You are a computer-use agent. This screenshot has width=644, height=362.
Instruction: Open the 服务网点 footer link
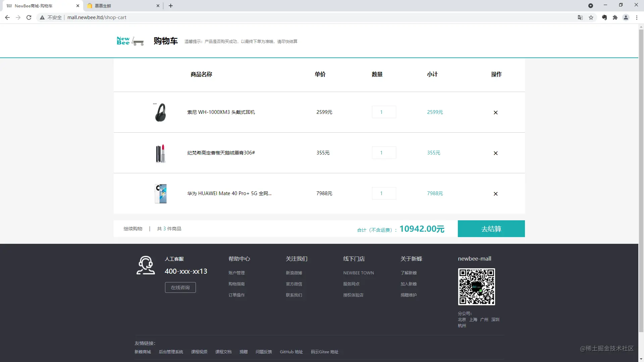351,284
